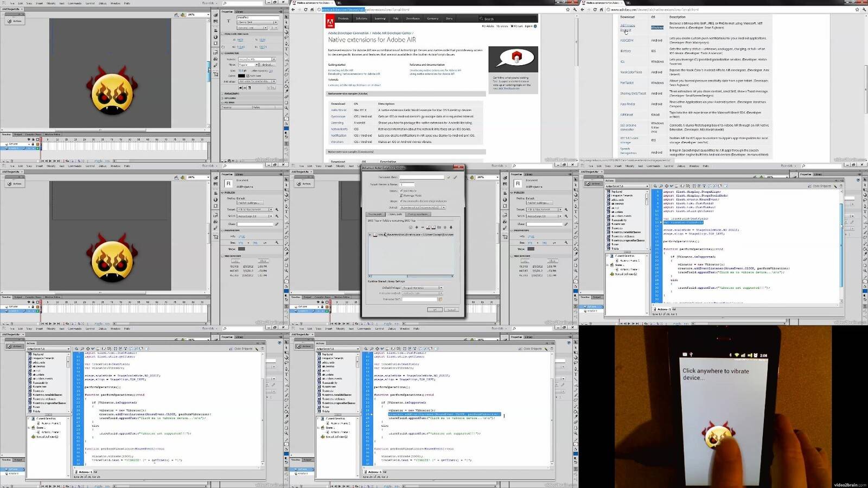Click Check syntax icon above 'var vibrator' code
The image size is (868, 488).
672,186
